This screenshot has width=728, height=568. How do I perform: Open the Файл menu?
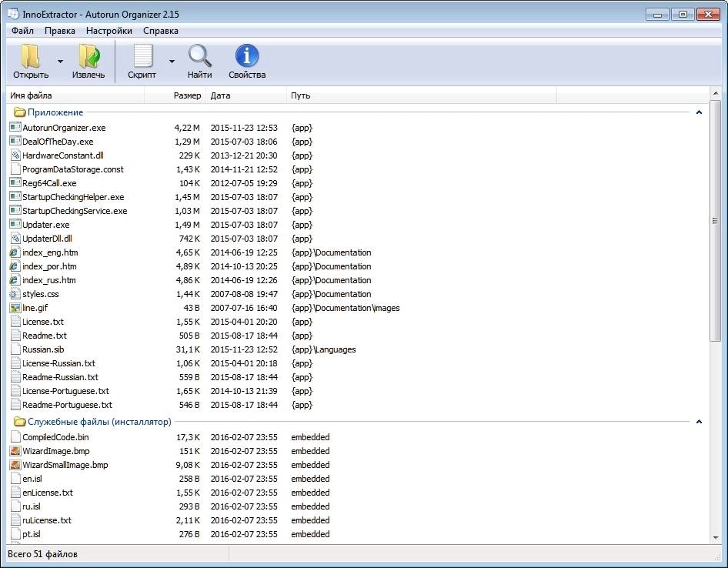point(22,31)
